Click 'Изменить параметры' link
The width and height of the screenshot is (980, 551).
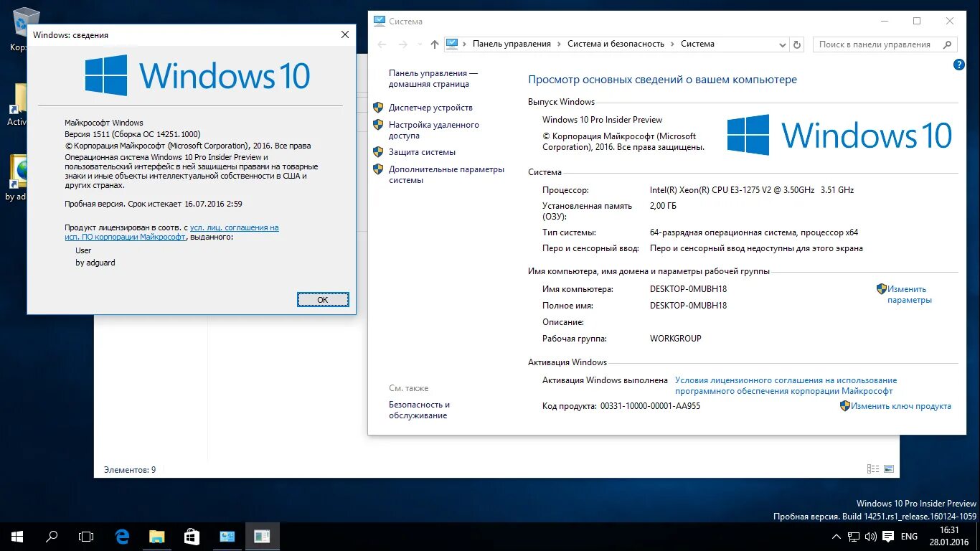(x=909, y=295)
